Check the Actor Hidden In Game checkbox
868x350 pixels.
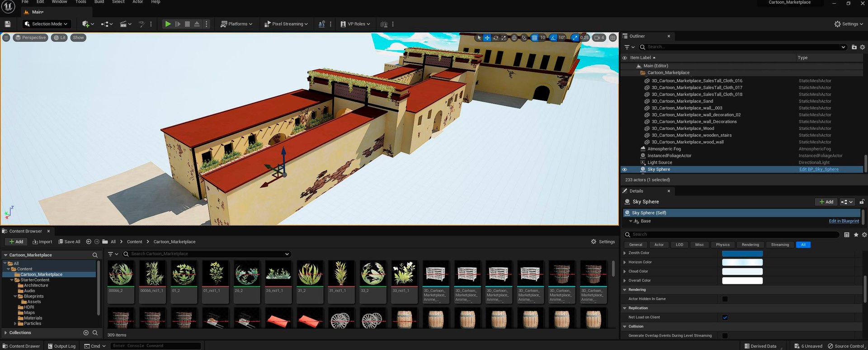(x=725, y=299)
